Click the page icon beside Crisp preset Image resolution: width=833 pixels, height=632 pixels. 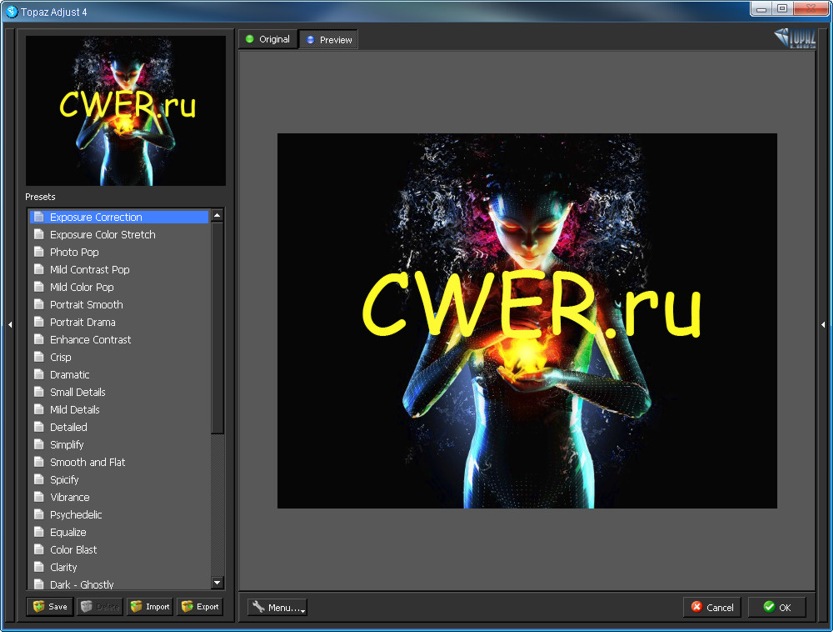coord(39,357)
